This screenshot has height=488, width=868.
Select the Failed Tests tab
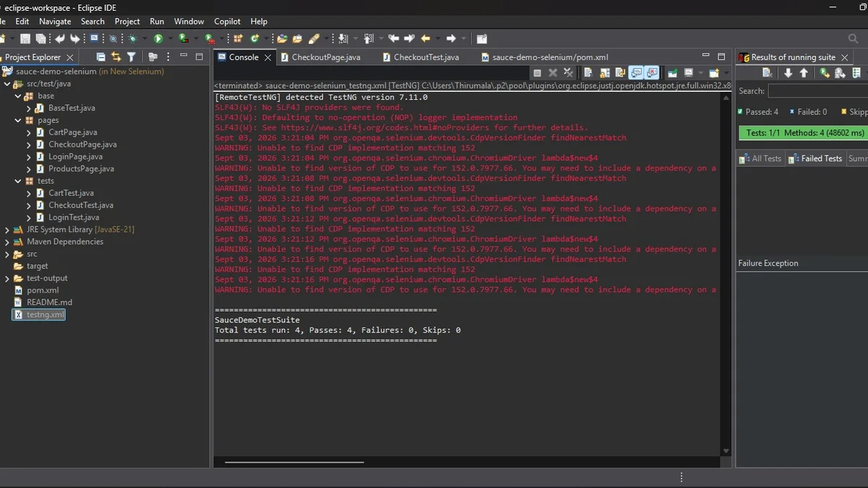(x=815, y=158)
